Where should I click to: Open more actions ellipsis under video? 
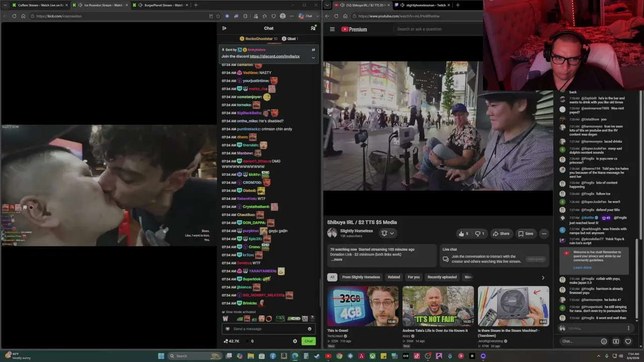coord(544,233)
